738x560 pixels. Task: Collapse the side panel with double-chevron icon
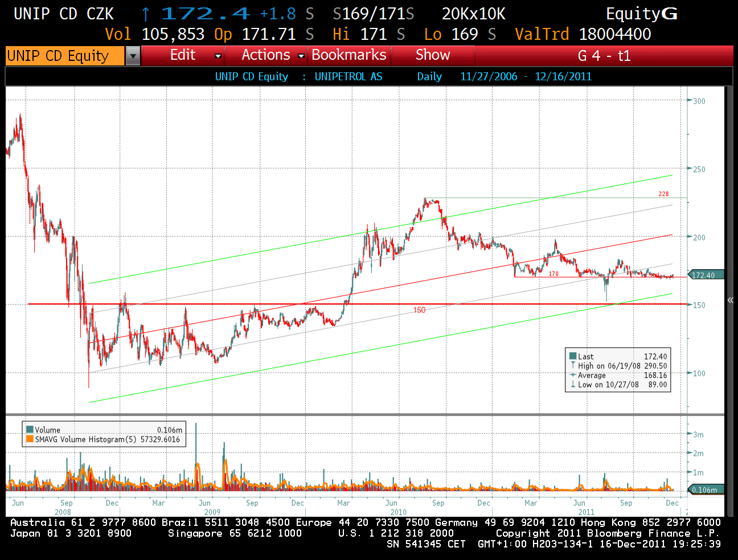[x=731, y=300]
